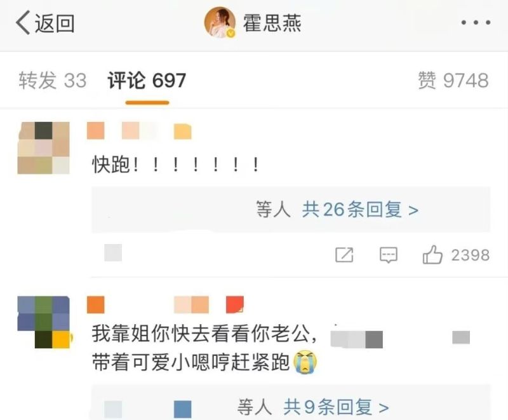Tap the back arrow chevron icon
This screenshot has height=420, width=508.
coord(23,22)
